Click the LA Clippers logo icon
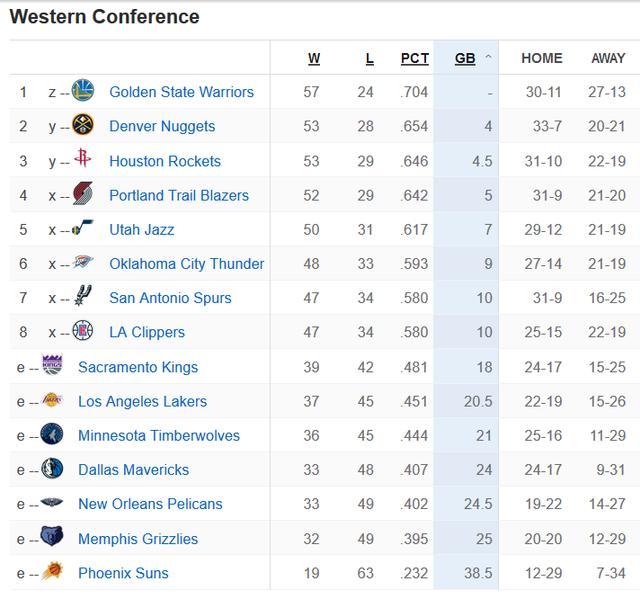This screenshot has width=640, height=599. (x=83, y=332)
